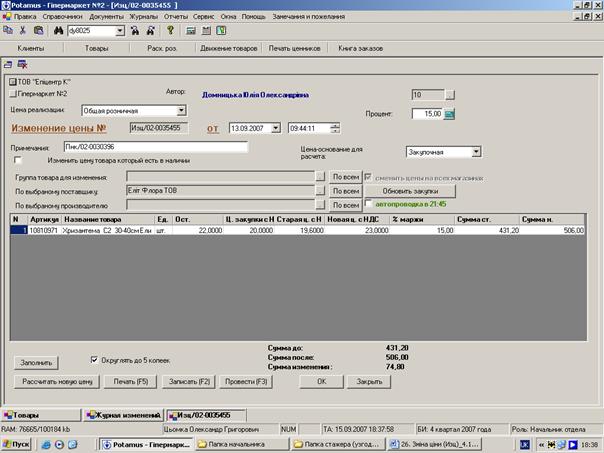Click the language indicator in the tray
This screenshot has height=453, width=604.
click(x=525, y=445)
